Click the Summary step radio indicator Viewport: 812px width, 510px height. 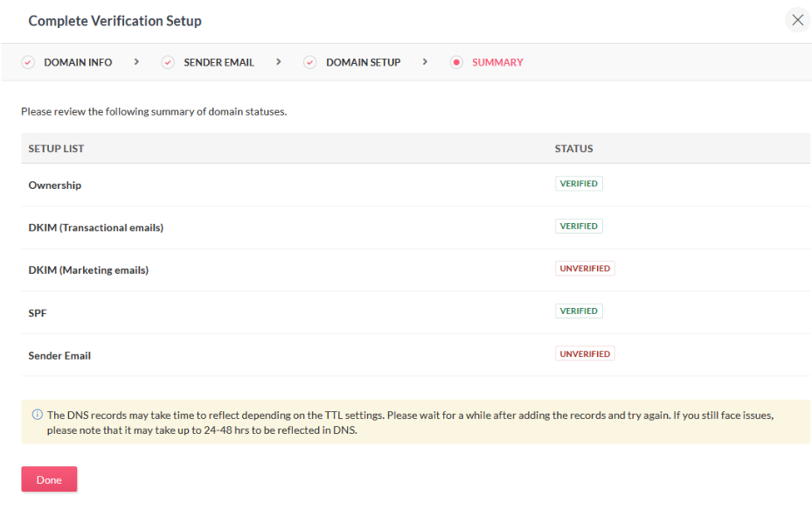pos(456,63)
